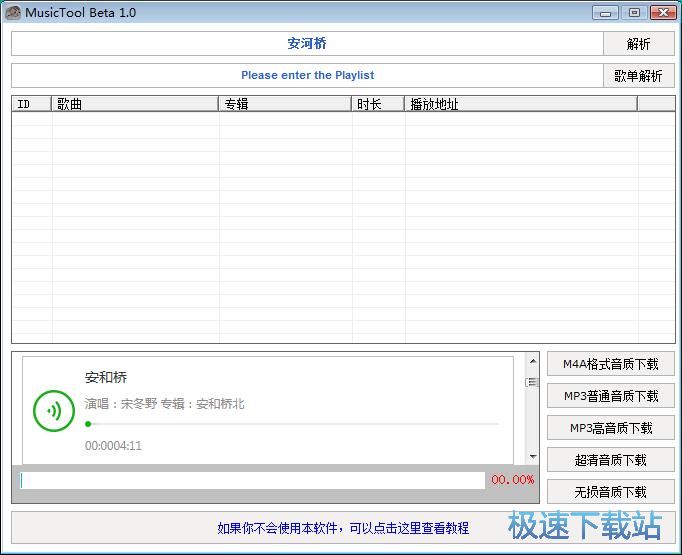Click the preview panel scrollbar thumb
The width and height of the screenshot is (682, 555).
[x=532, y=382]
